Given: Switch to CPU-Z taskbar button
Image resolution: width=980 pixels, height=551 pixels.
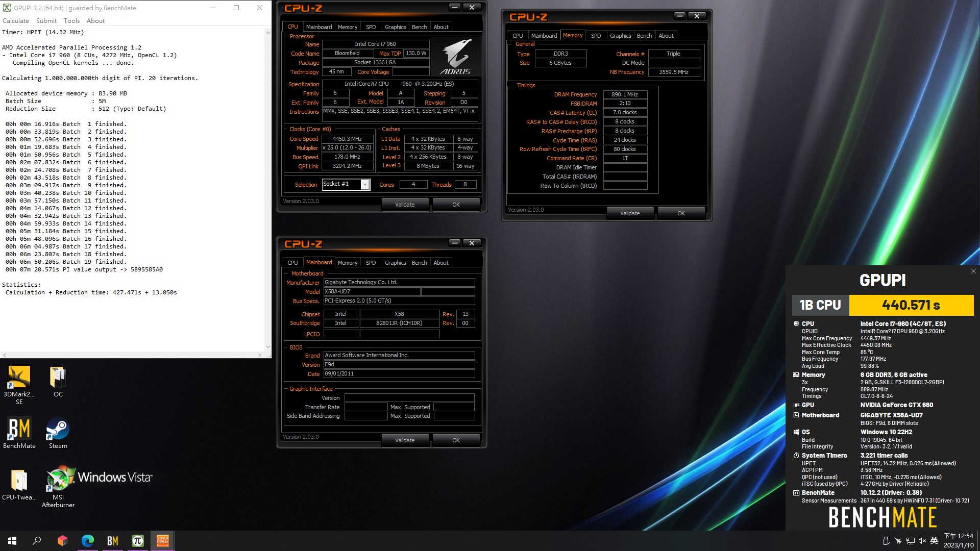Looking at the screenshot, I should [x=163, y=541].
